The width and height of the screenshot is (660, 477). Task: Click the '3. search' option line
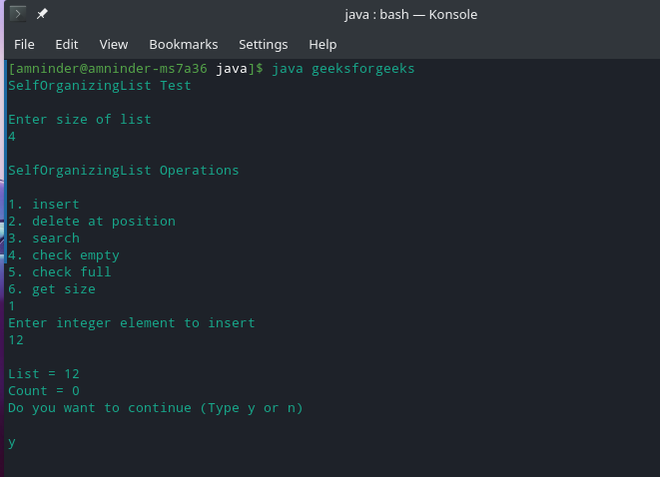tap(44, 238)
